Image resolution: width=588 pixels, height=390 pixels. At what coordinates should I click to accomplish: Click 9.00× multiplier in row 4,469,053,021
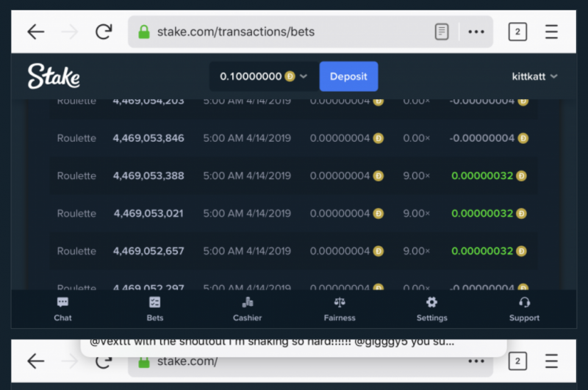[416, 214]
